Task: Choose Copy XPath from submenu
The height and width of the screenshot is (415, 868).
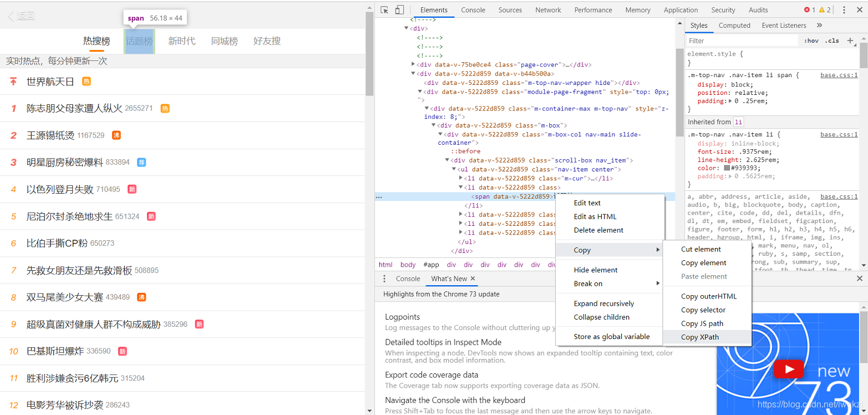Action: click(707, 337)
